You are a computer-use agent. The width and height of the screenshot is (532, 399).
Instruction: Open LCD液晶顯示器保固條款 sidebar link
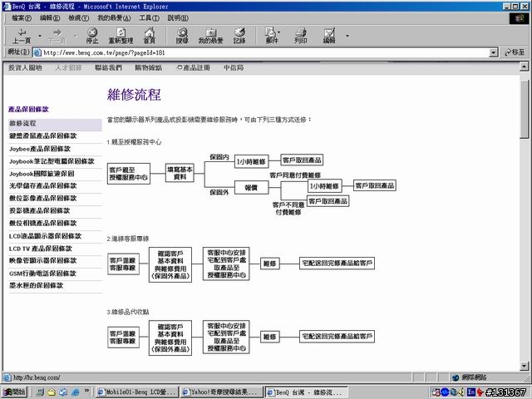45,236
